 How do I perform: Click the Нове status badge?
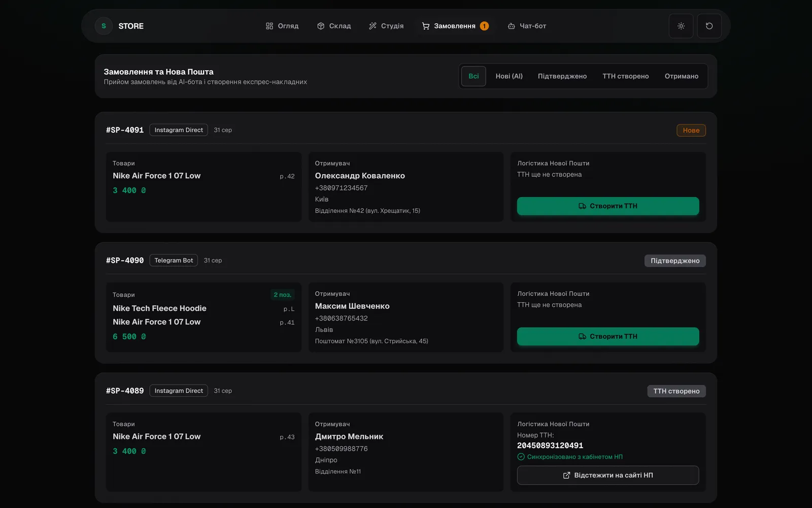coord(691,131)
